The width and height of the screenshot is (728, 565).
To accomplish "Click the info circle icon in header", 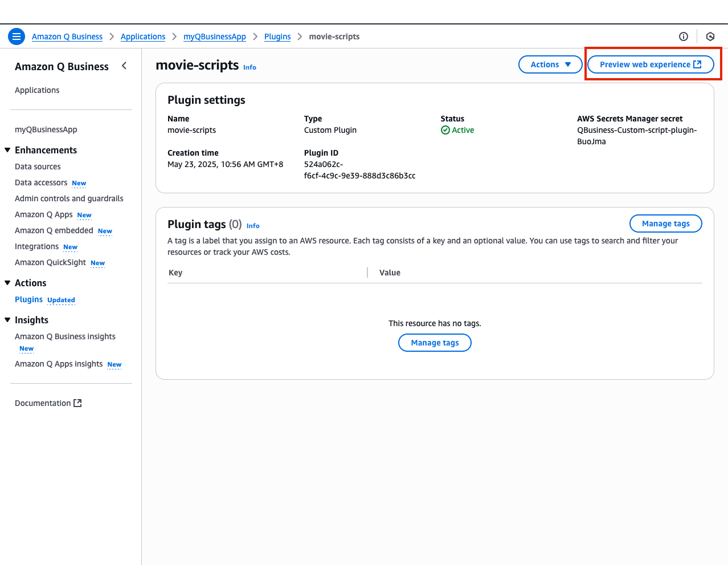I will coord(684,36).
